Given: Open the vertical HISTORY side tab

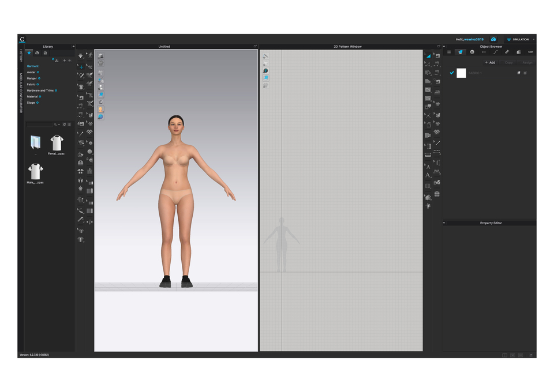Looking at the screenshot, I should (x=21, y=56).
